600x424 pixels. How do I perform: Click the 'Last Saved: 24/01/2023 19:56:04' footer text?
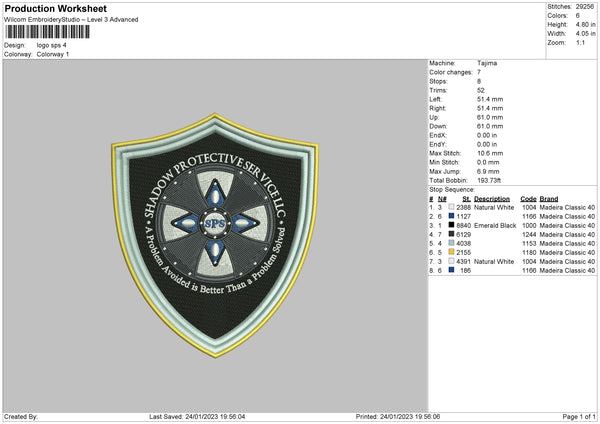pos(197,416)
